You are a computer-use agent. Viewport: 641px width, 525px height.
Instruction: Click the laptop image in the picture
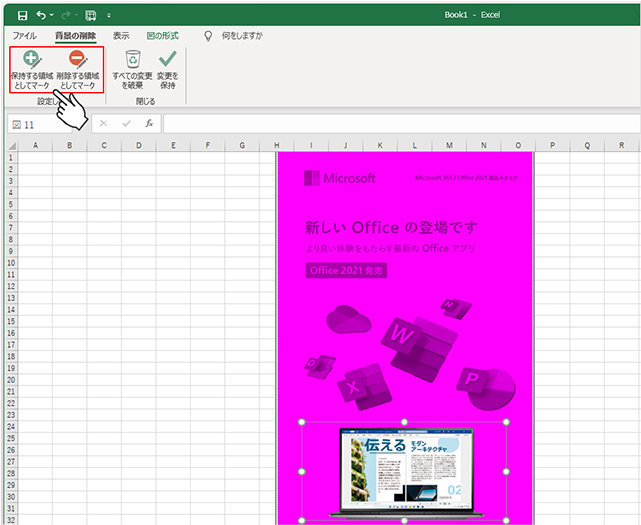pos(406,472)
